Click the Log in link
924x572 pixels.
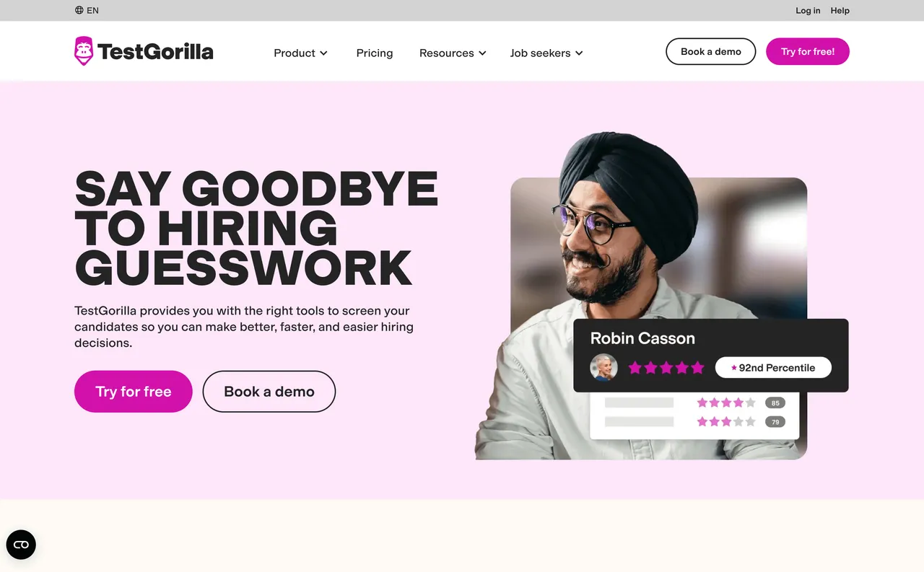coord(808,10)
